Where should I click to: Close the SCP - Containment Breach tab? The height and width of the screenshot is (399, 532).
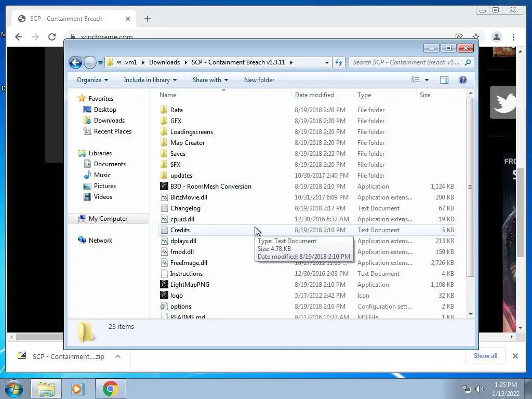click(x=128, y=19)
